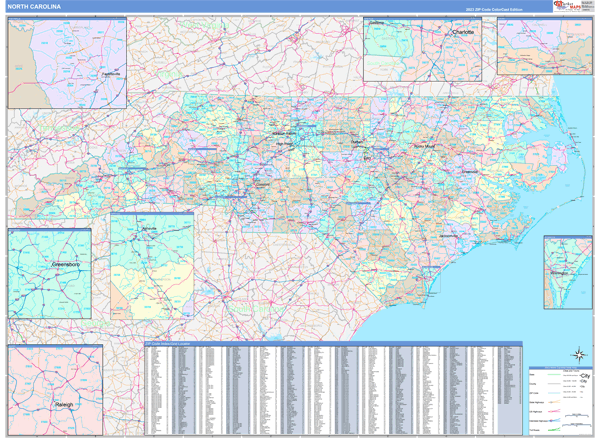Screen dimensions: 600x438
Task: Click the Georgia state label
Action: pyautogui.click(x=95, y=324)
